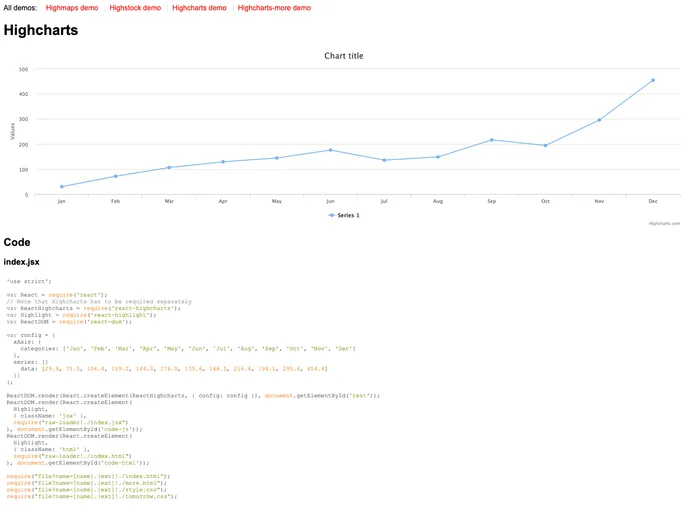
Task: Click the 200 y-axis label
Action: [x=24, y=144]
